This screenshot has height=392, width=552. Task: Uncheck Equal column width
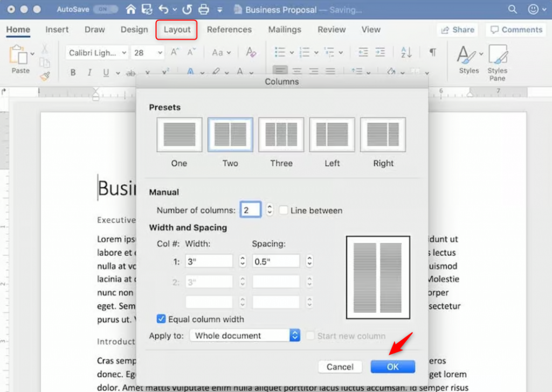[x=161, y=319]
